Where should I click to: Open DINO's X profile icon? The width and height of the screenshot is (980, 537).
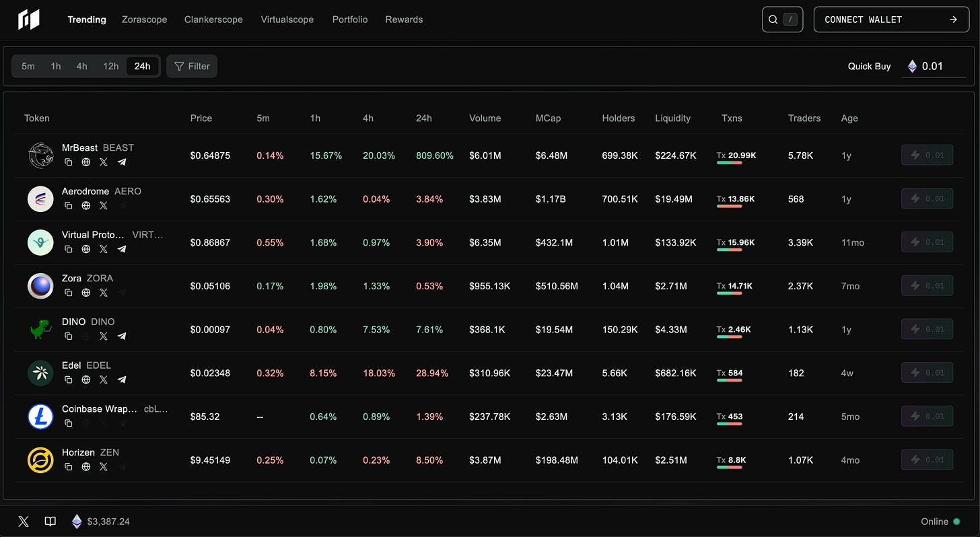(104, 336)
